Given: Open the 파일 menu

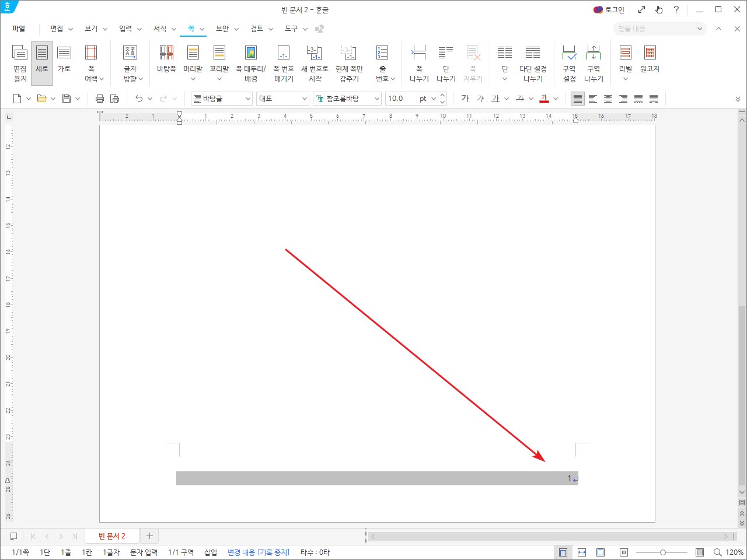Looking at the screenshot, I should point(19,29).
